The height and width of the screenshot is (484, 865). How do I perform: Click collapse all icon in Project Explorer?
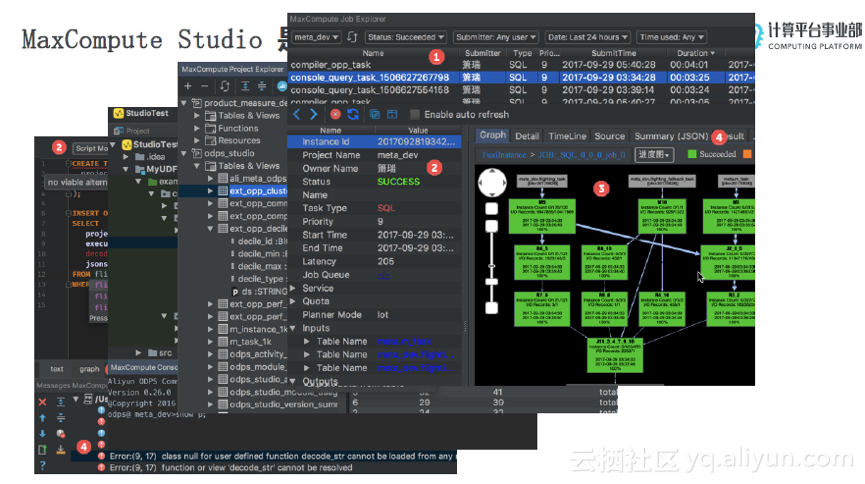click(x=262, y=86)
